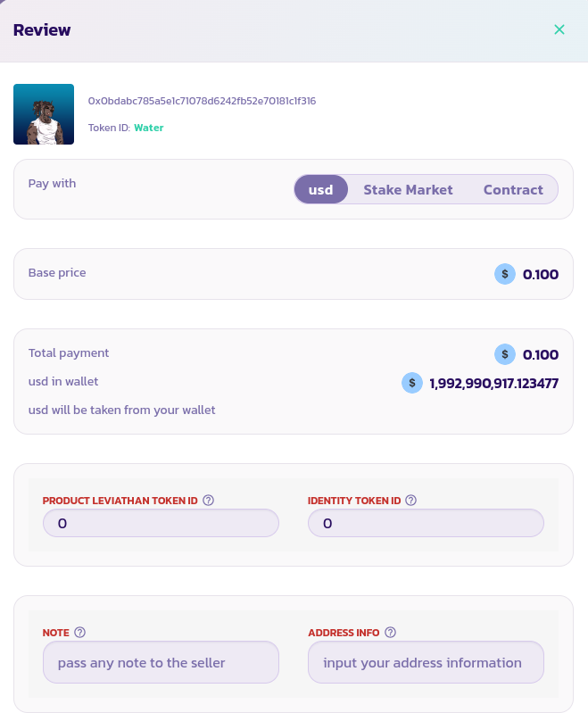This screenshot has height=713, width=588.
Task: Click the Review dialog title
Action: coord(42,29)
